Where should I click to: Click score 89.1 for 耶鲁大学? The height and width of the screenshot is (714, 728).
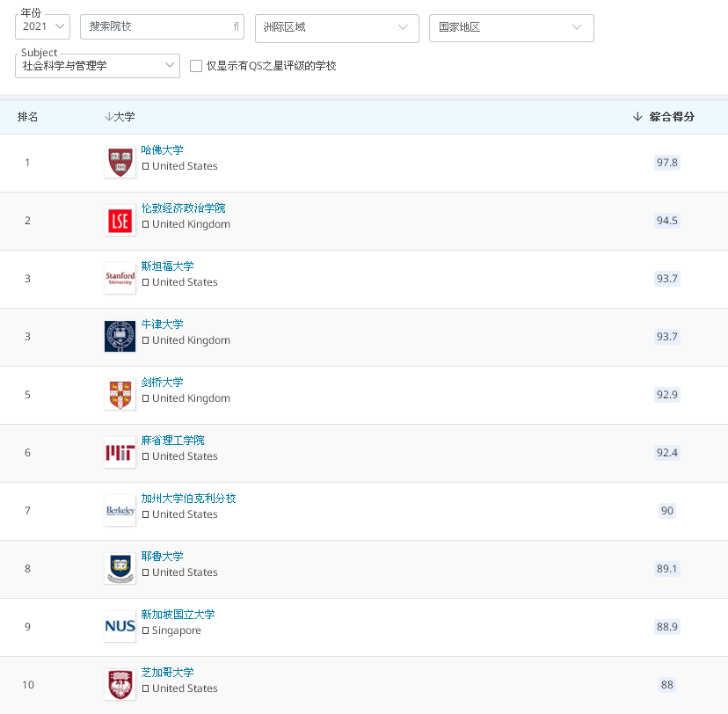[666, 569]
